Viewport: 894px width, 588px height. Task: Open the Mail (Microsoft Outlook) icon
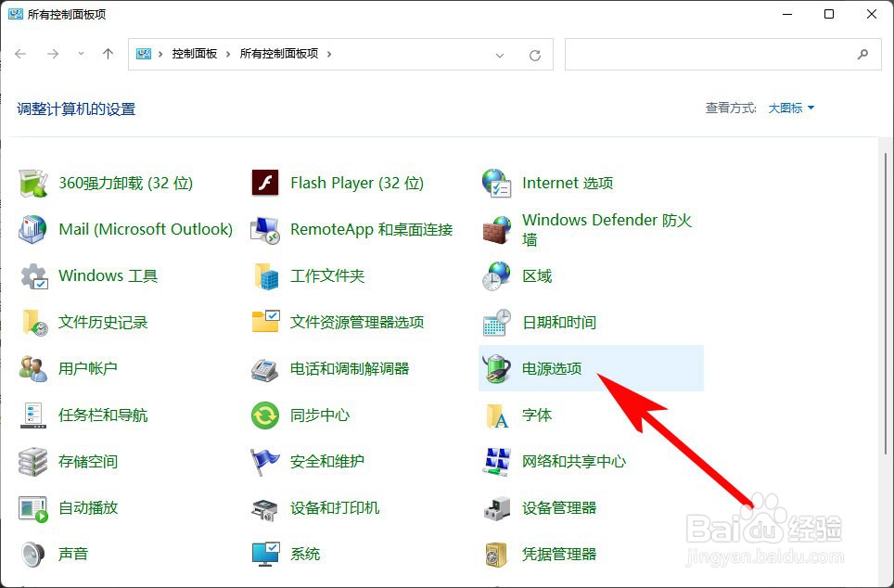coord(33,229)
